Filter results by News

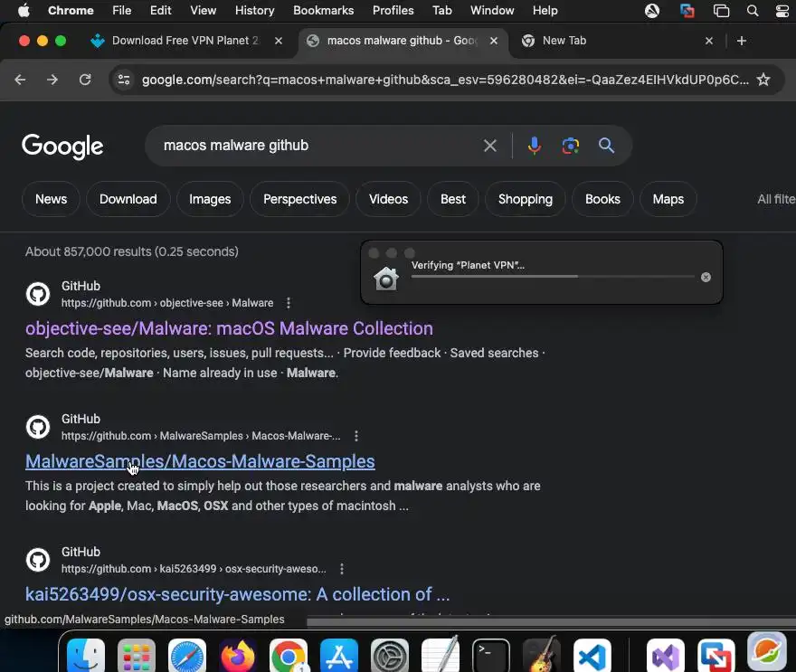pyautogui.click(x=51, y=199)
